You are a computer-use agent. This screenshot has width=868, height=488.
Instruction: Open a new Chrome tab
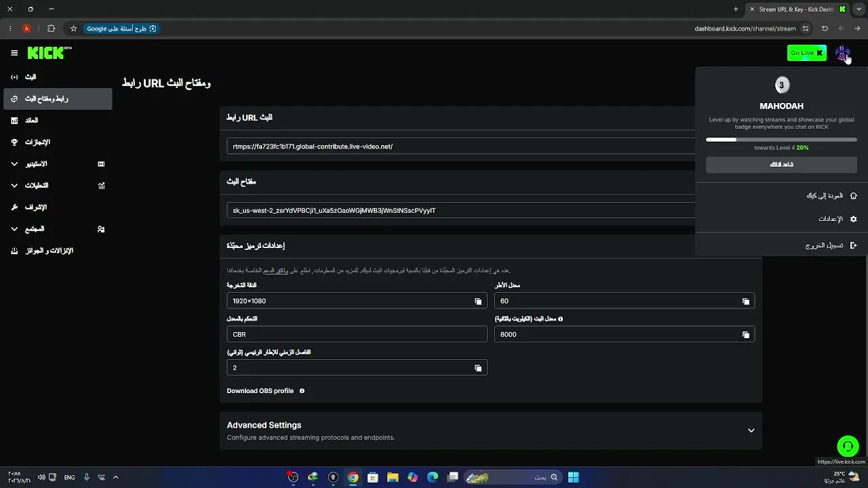(x=736, y=9)
